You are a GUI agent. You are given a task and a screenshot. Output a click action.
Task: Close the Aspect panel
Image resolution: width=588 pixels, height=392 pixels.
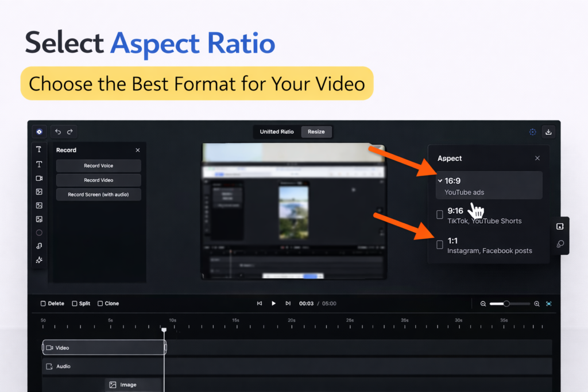[537, 158]
